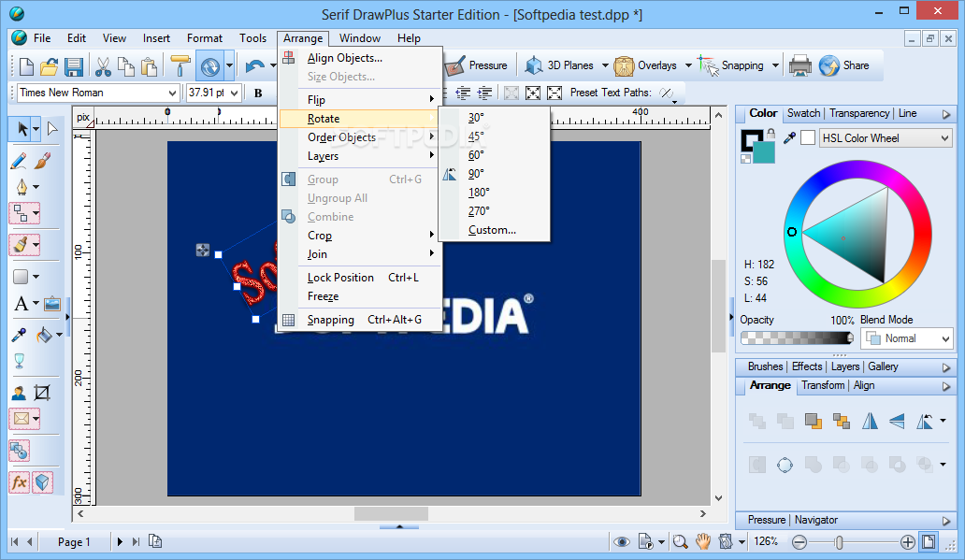
Task: Select the Pointer tool
Action: click(x=22, y=129)
